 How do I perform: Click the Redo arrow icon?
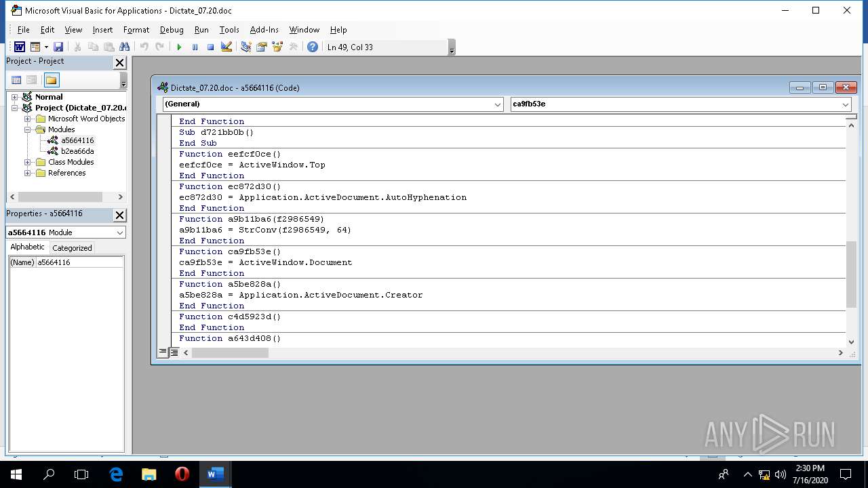tap(159, 47)
